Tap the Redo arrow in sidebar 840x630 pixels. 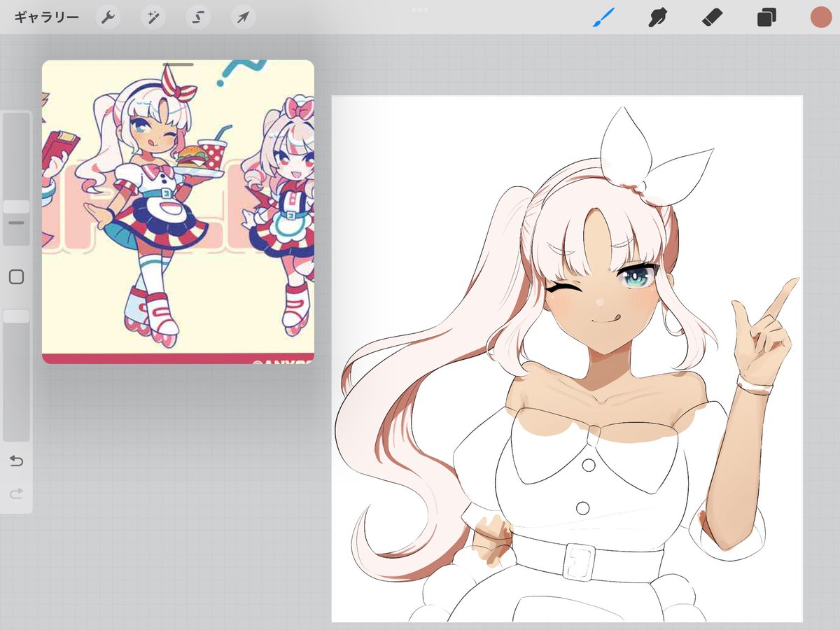tap(16, 493)
